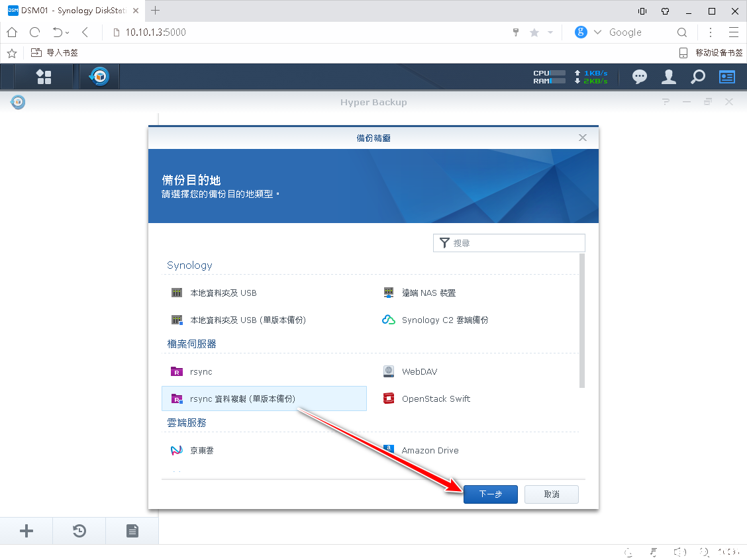The image size is (747, 560).
Task: Open the user account options icon
Action: click(x=669, y=77)
